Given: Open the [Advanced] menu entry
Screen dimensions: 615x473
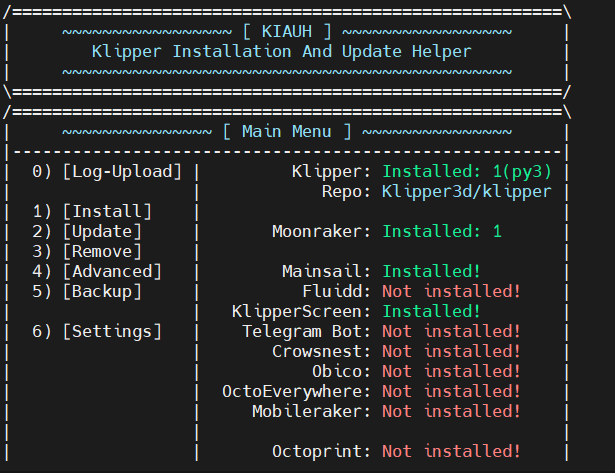Looking at the screenshot, I should 112,271.
